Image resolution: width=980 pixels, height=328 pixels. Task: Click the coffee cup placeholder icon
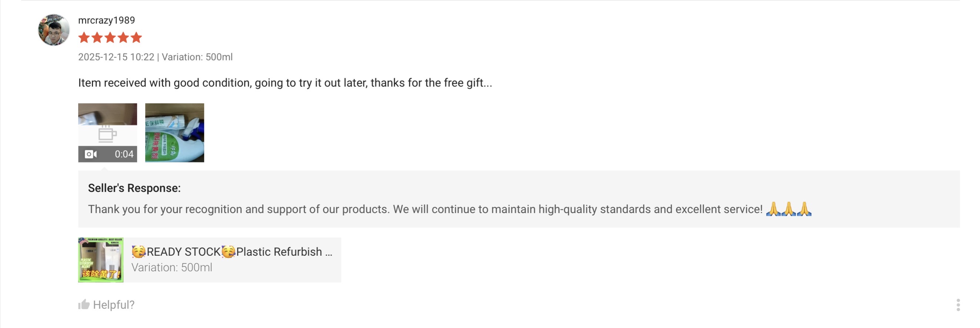point(107,134)
